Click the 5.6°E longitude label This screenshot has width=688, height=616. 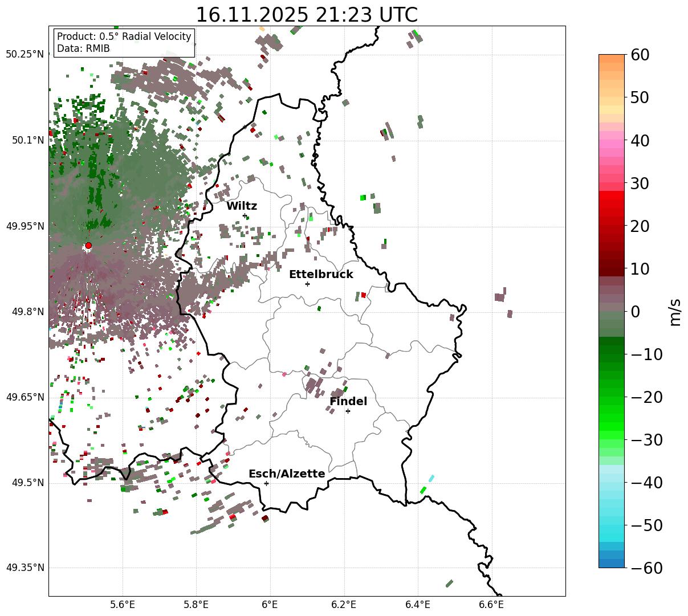click(123, 605)
